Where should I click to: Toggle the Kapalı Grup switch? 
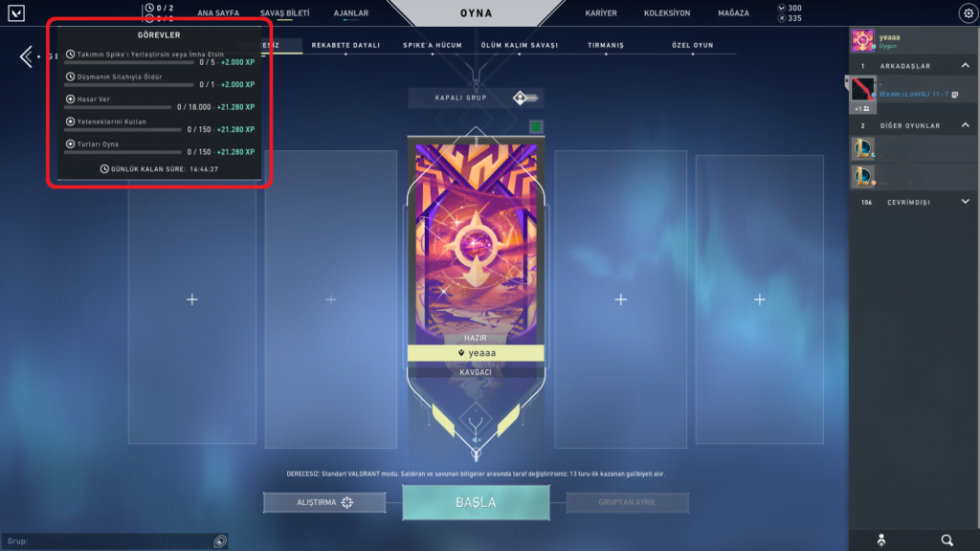click(524, 98)
